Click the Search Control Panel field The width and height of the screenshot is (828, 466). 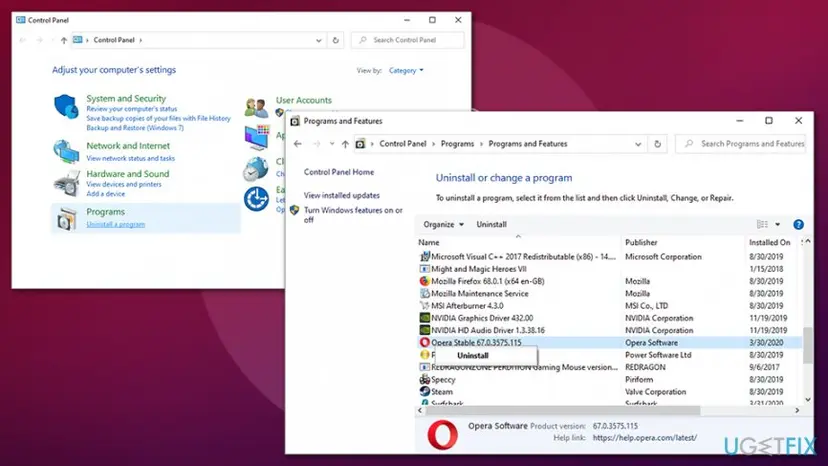(408, 40)
